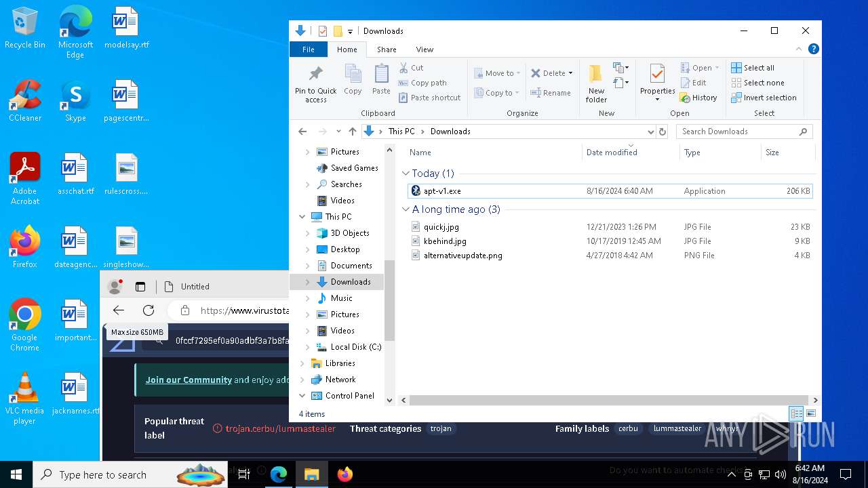The width and height of the screenshot is (868, 488).
Task: Open Properties for selected file
Action: [x=657, y=83]
